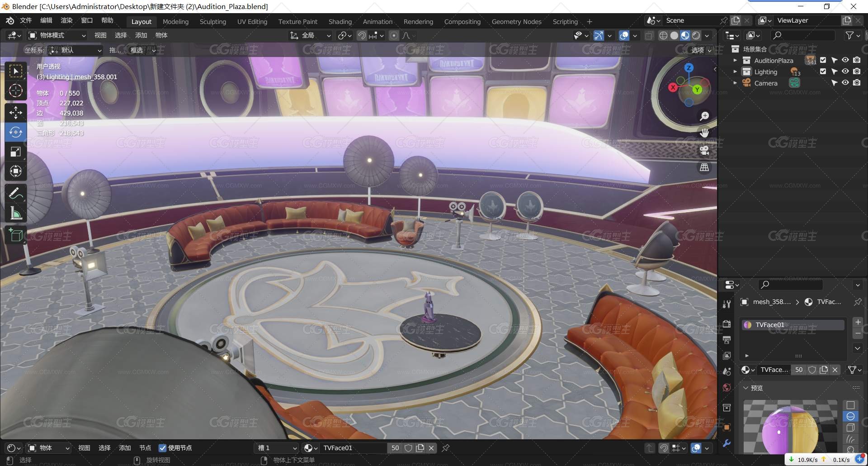Toggle the camera view icon
The image size is (868, 466).
[704, 150]
